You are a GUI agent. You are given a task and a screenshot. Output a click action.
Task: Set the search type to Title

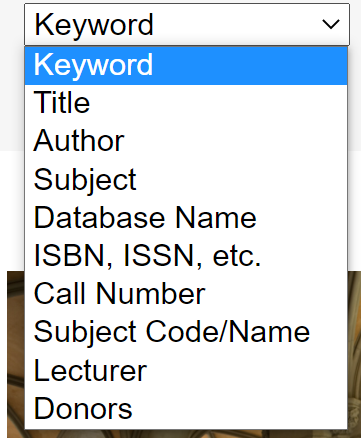point(186,103)
